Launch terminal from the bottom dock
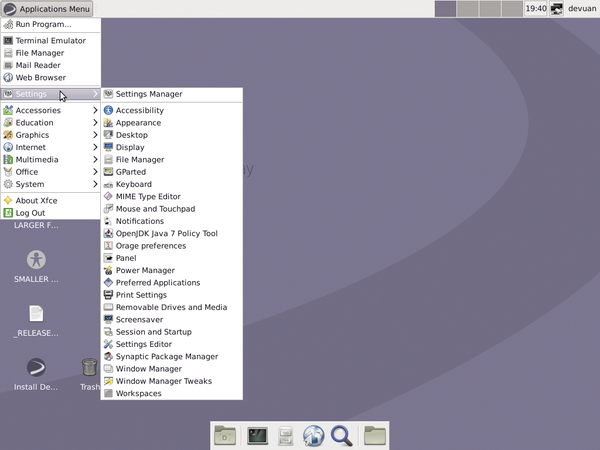This screenshot has height=450, width=600. [257, 435]
